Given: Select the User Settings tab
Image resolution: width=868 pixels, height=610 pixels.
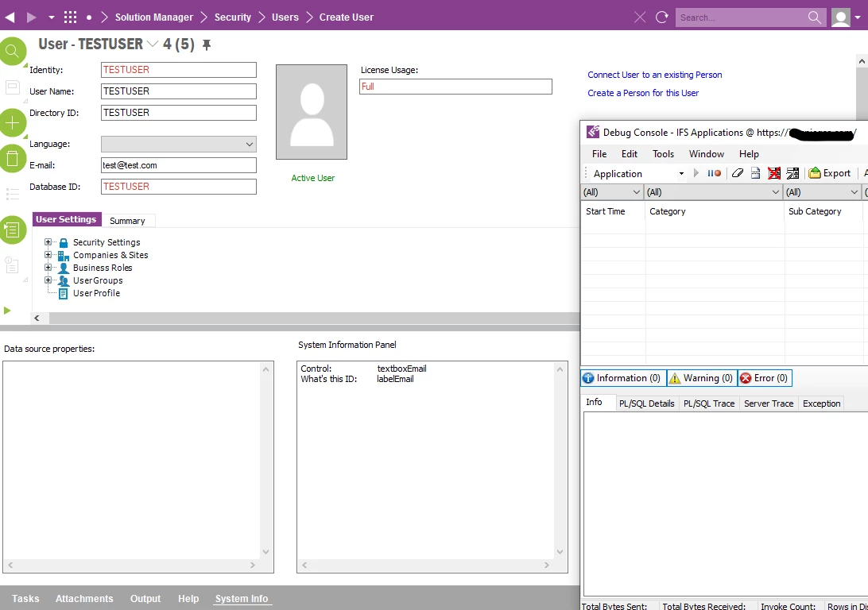Looking at the screenshot, I should [x=67, y=219].
